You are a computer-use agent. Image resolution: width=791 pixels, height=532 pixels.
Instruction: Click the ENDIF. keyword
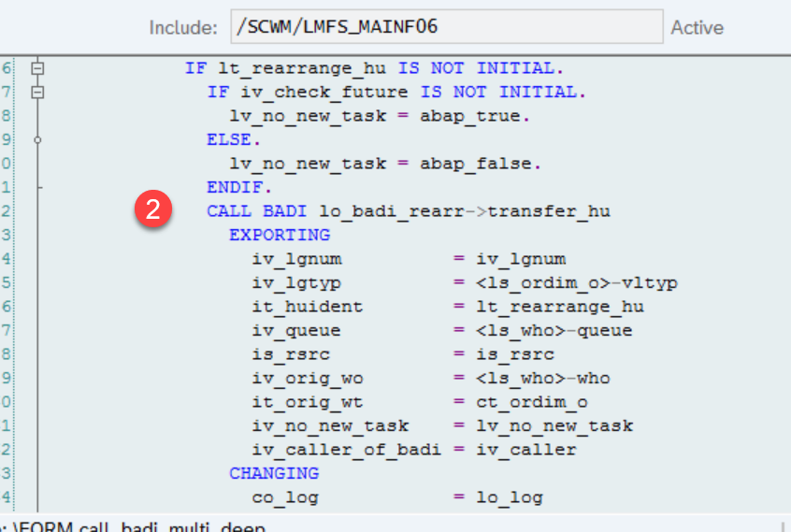tap(239, 188)
